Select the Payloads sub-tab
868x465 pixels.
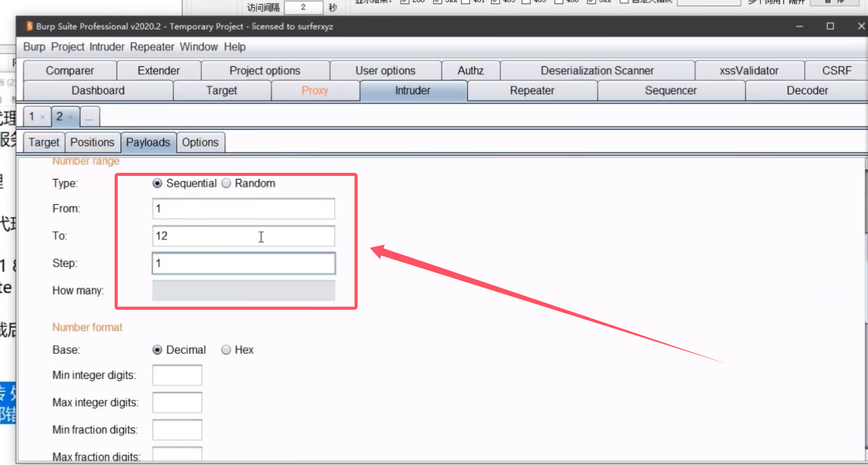[x=148, y=142]
